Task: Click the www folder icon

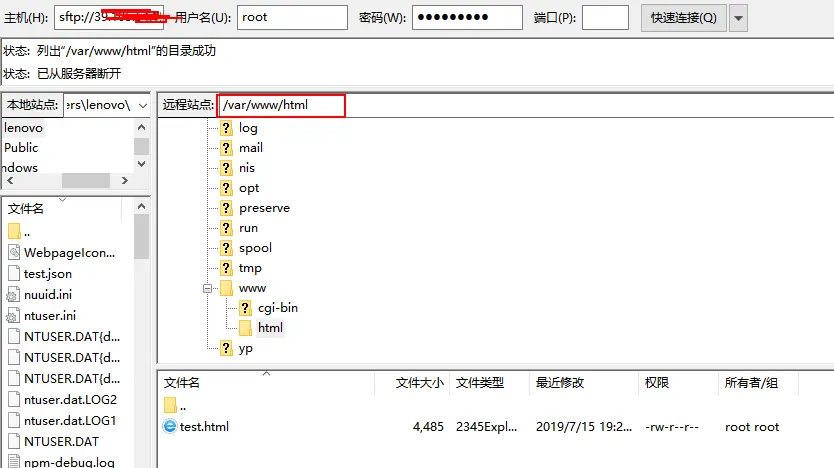Action: click(227, 288)
